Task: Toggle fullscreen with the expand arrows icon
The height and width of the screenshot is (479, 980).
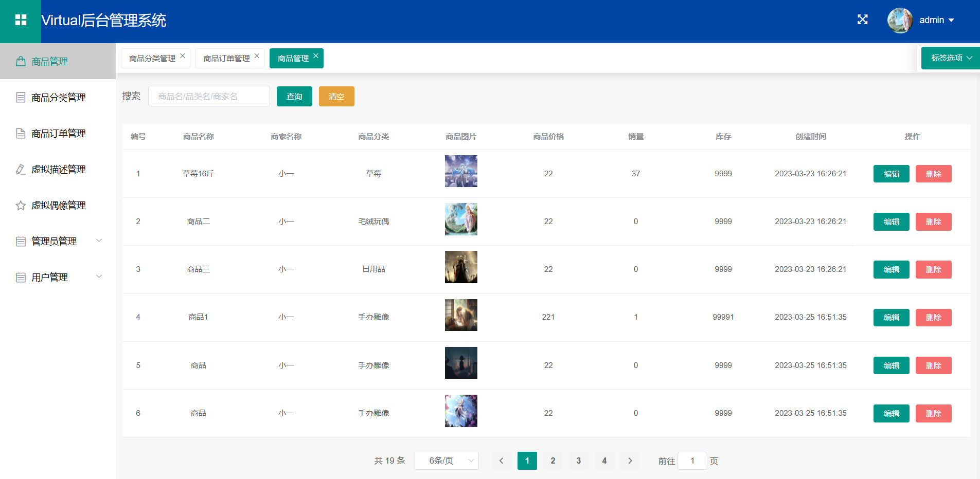Action: pos(863,20)
